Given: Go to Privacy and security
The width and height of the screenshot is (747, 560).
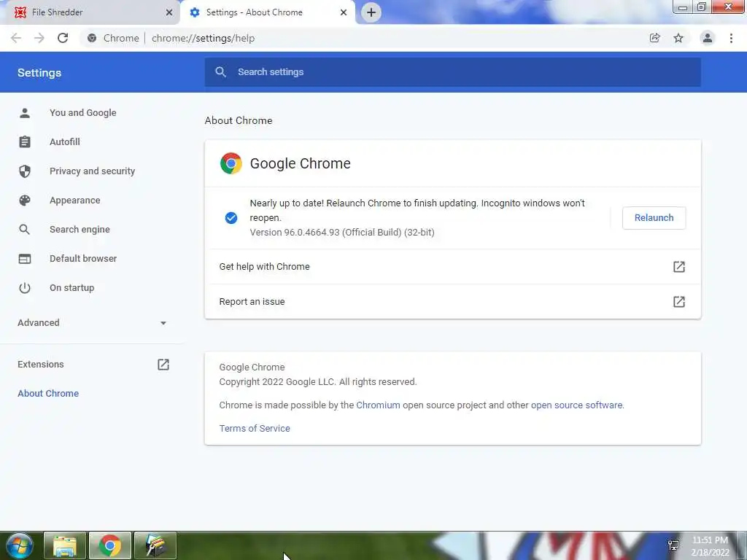Looking at the screenshot, I should (x=93, y=171).
